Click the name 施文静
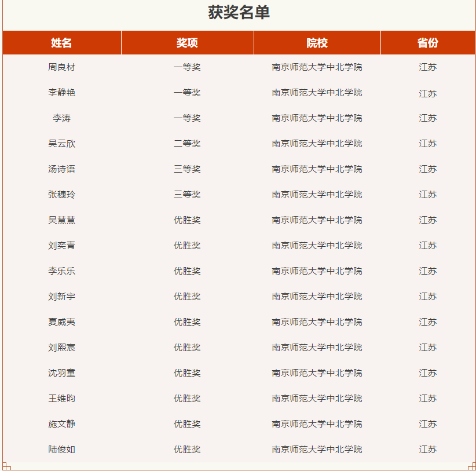Viewport: 476px width, 471px height. pos(61,424)
